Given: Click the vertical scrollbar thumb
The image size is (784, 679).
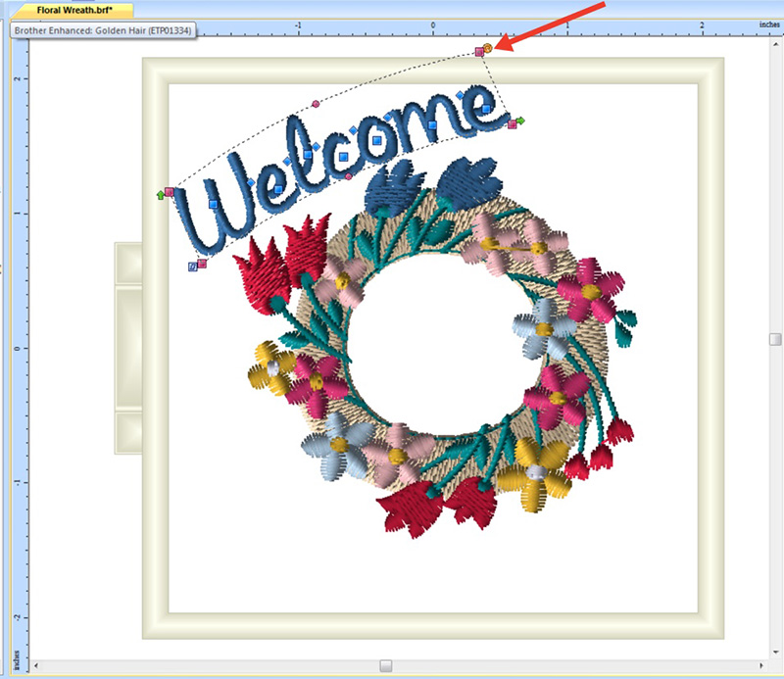Looking at the screenshot, I should pos(775,339).
